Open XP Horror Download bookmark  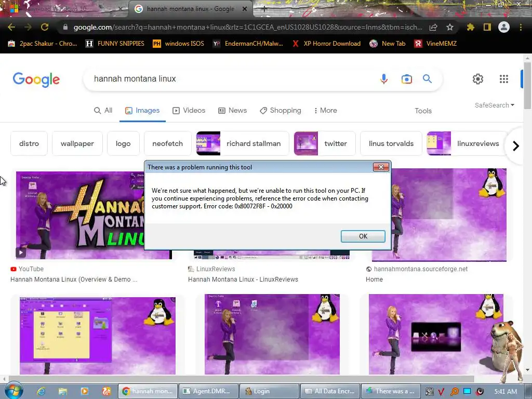[x=326, y=44]
